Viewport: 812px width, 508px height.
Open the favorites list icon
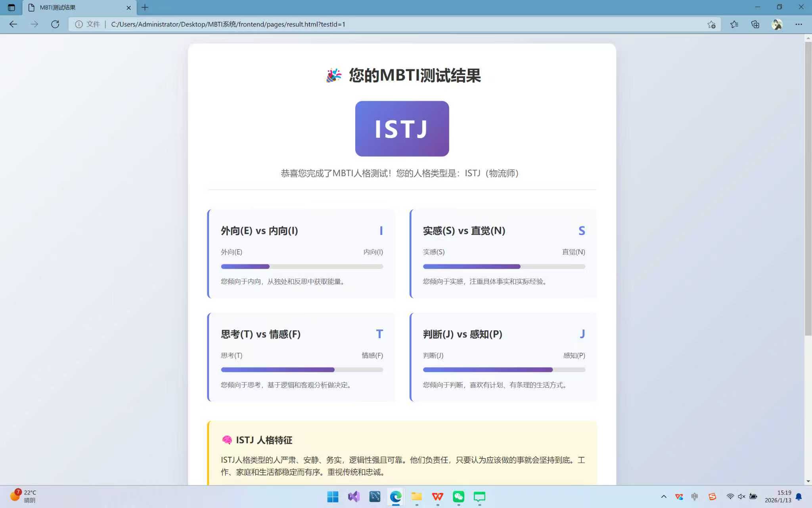tap(734, 24)
